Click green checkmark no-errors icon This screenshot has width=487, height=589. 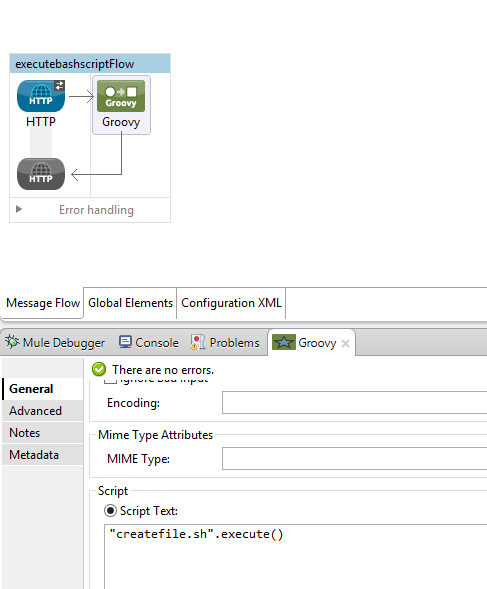click(99, 369)
